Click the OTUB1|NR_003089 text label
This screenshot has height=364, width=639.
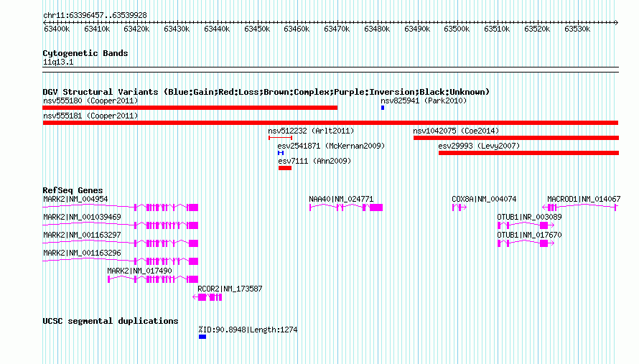click(529, 217)
